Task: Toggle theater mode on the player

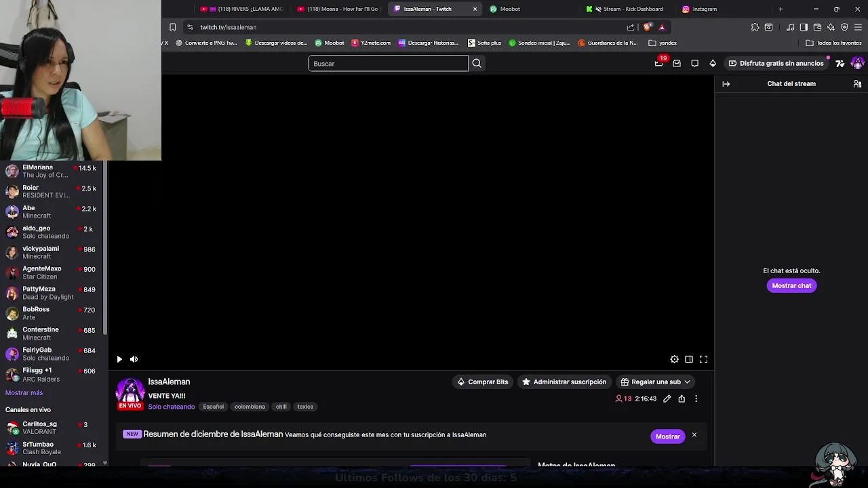Action: 689,359
